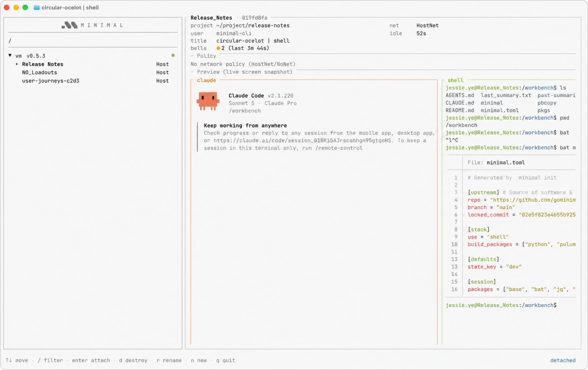Click the 'Sonnet 5 · Claude Pro' line

262,103
